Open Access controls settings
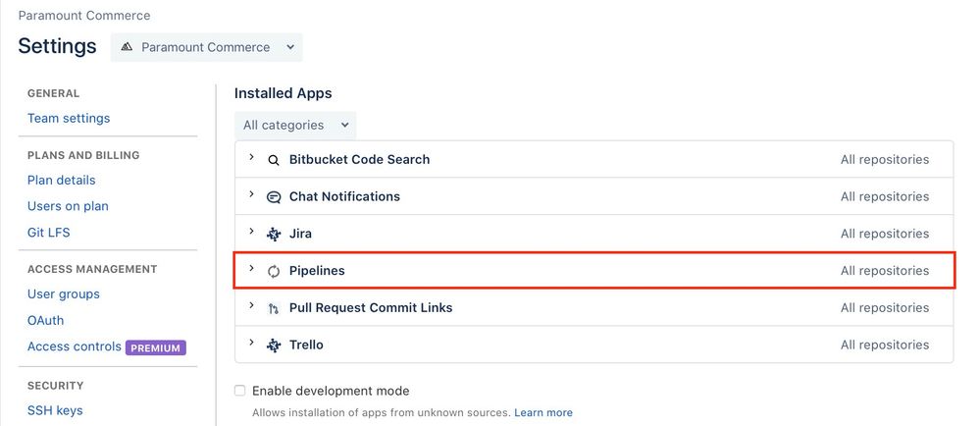This screenshot has width=980, height=426. coord(75,346)
